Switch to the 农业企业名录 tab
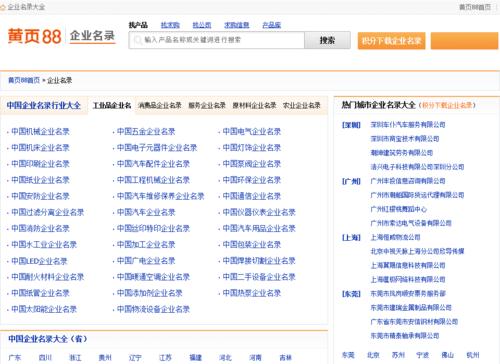Viewport: 500px width, 364px height. [302, 105]
